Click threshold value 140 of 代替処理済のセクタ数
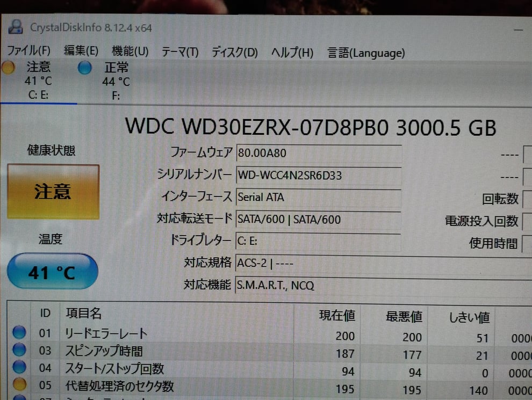532x400 pixels. pyautogui.click(x=478, y=390)
